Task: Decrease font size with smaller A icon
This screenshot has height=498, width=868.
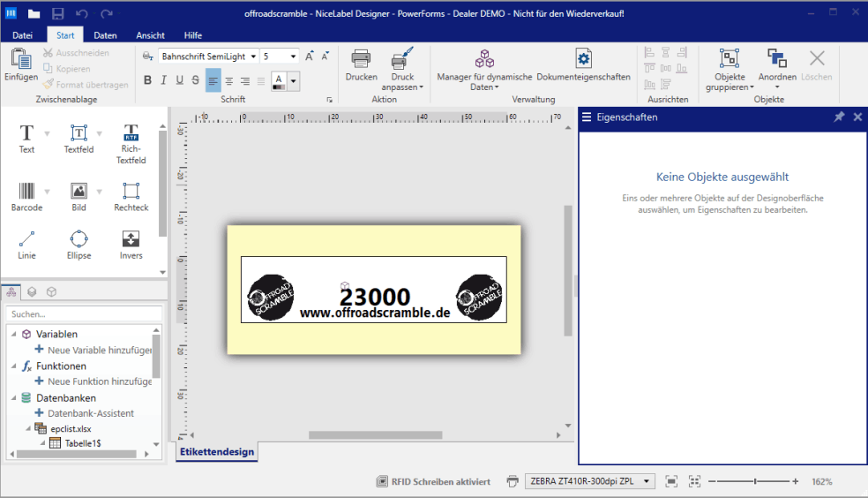Action: (325, 56)
